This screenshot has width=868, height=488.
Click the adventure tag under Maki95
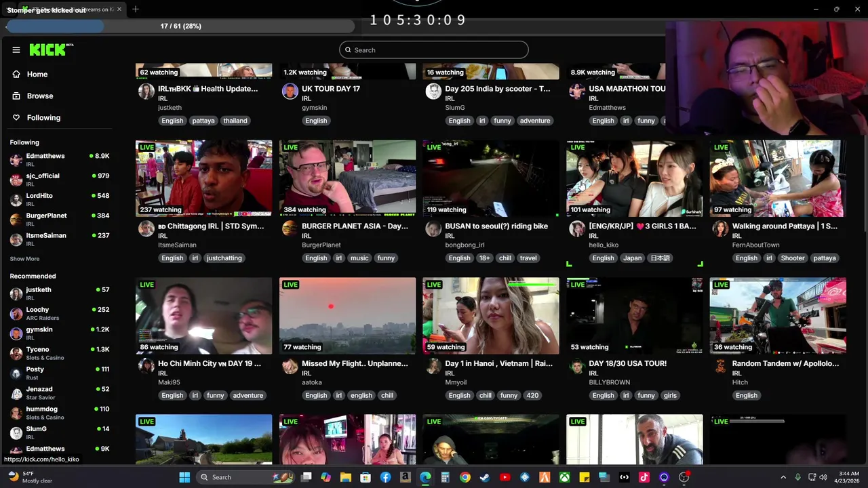[248, 396]
